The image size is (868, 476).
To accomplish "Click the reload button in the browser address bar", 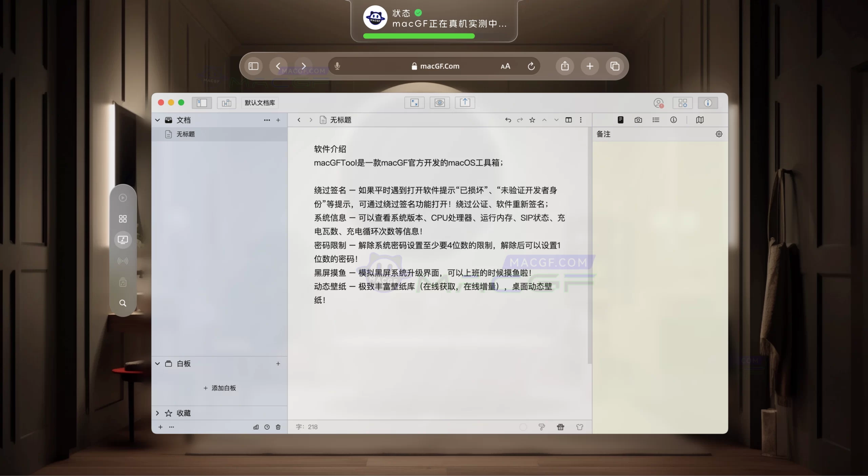I will pyautogui.click(x=531, y=66).
